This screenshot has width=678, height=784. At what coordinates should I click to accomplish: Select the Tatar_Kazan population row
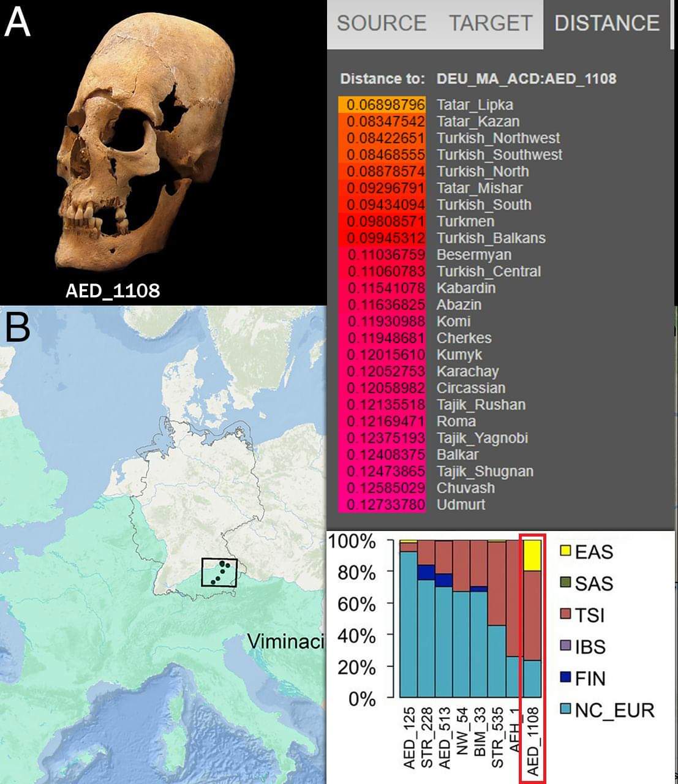pyautogui.click(x=429, y=121)
